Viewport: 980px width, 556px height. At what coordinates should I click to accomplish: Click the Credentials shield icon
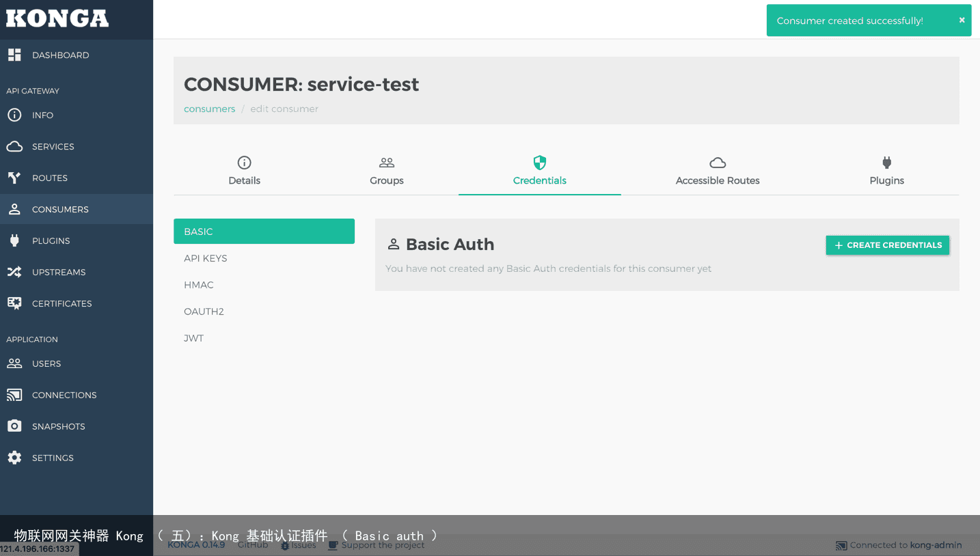[540, 163]
